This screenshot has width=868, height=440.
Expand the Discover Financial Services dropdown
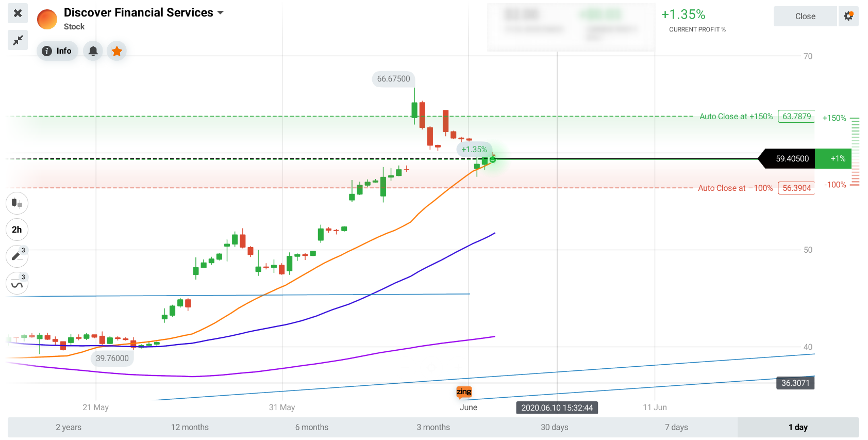tap(221, 13)
